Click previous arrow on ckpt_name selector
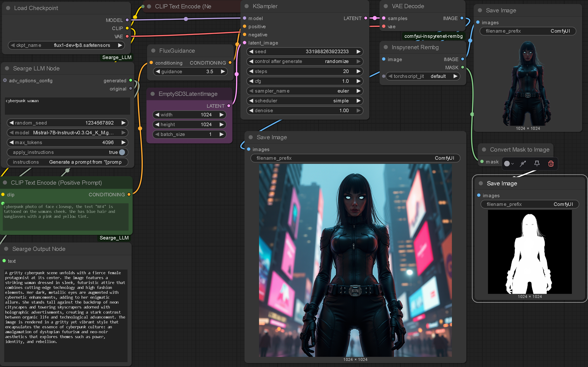This screenshot has width=588, height=367. tap(12, 45)
